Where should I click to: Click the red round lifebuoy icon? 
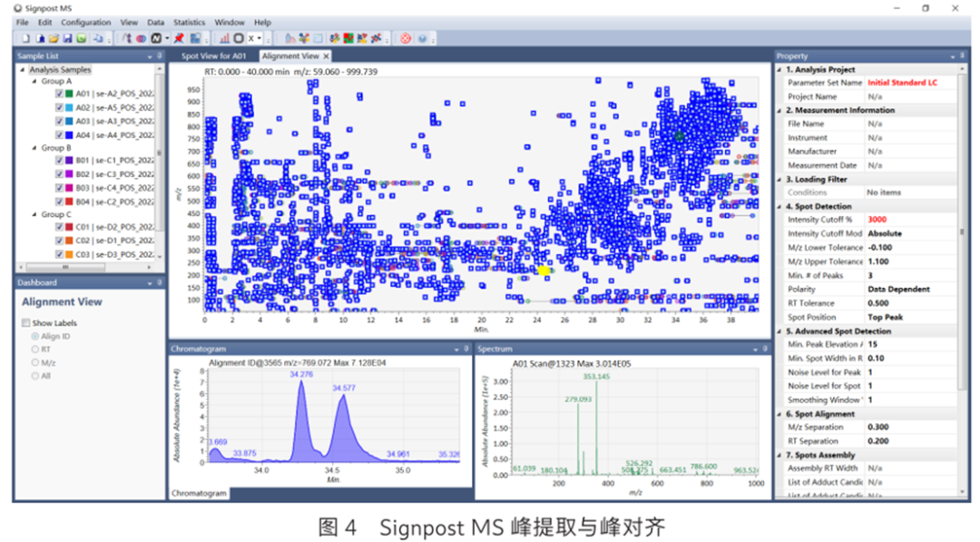coord(406,38)
